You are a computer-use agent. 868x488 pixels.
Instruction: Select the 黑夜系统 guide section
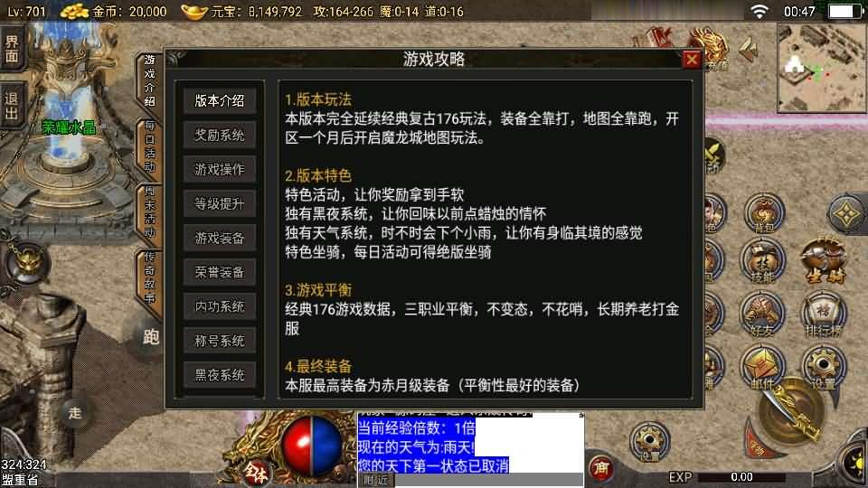[220, 375]
